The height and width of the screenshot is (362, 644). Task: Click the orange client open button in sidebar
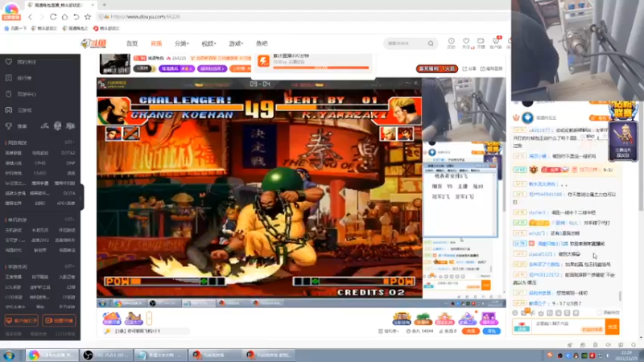click(x=22, y=320)
